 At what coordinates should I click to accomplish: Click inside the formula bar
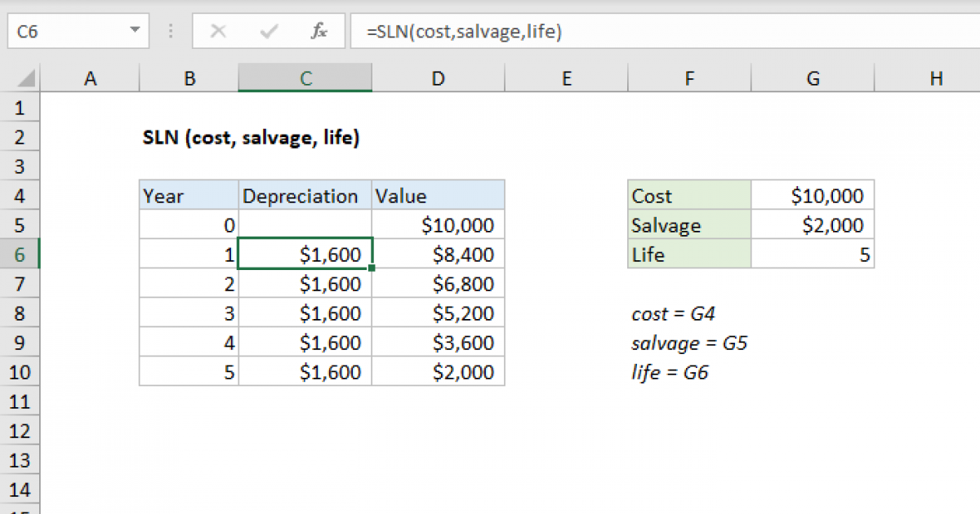click(490, 31)
